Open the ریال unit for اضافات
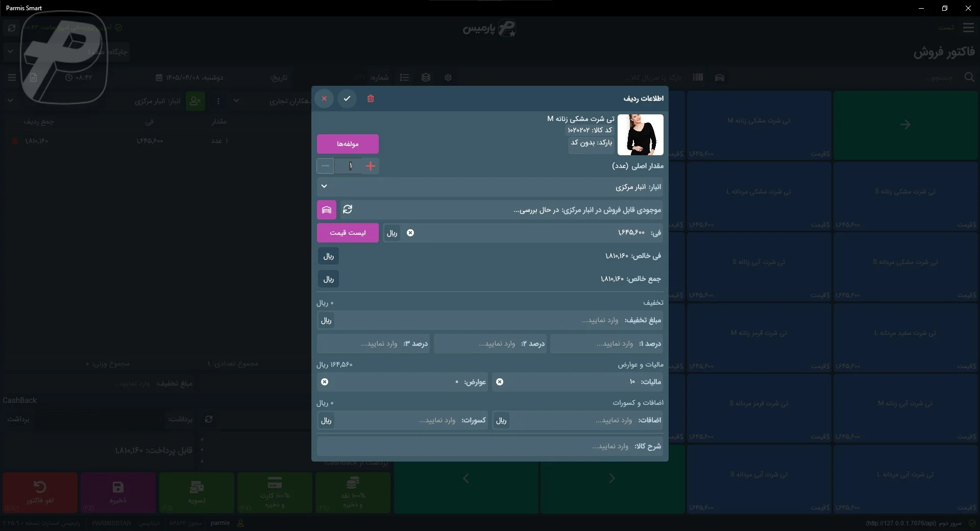The image size is (980, 531). click(501, 420)
